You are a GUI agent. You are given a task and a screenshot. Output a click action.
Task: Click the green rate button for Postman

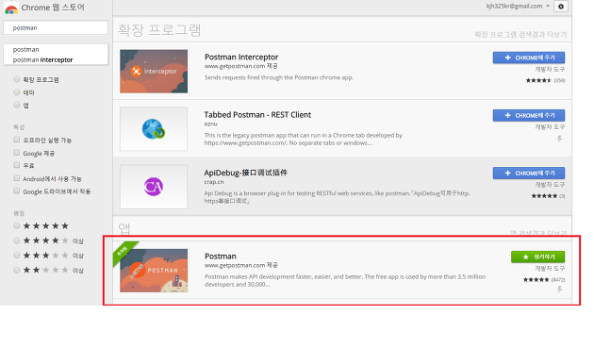click(x=538, y=256)
